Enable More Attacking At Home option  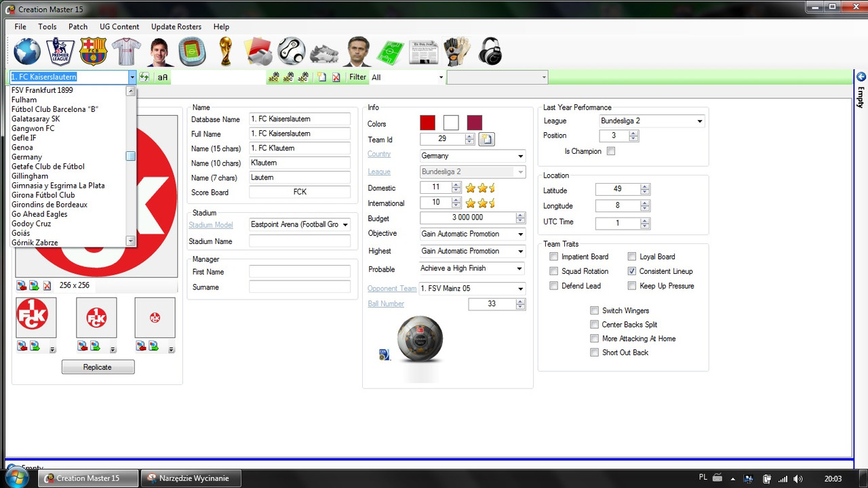click(595, 338)
